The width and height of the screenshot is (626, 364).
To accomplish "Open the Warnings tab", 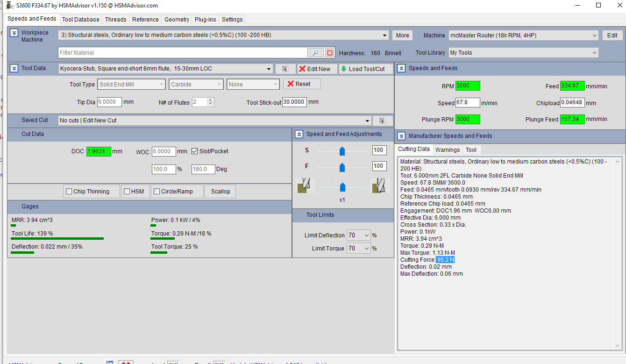I will click(x=447, y=150).
